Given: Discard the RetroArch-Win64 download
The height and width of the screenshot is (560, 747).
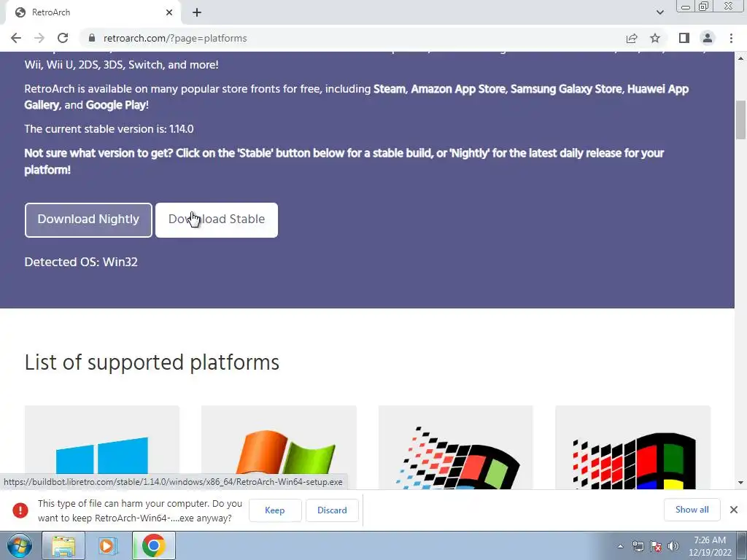Looking at the screenshot, I should pyautogui.click(x=332, y=510).
